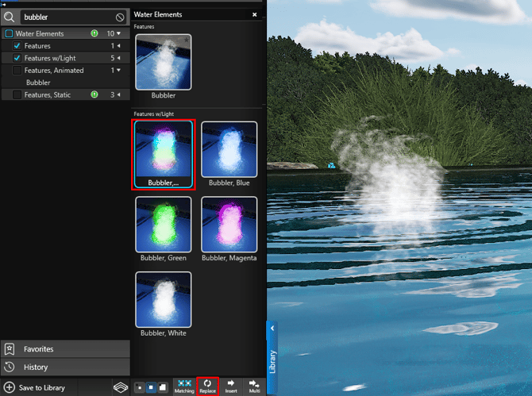532x396 pixels.
Task: Uncheck the Features checkbox
Action: click(17, 46)
